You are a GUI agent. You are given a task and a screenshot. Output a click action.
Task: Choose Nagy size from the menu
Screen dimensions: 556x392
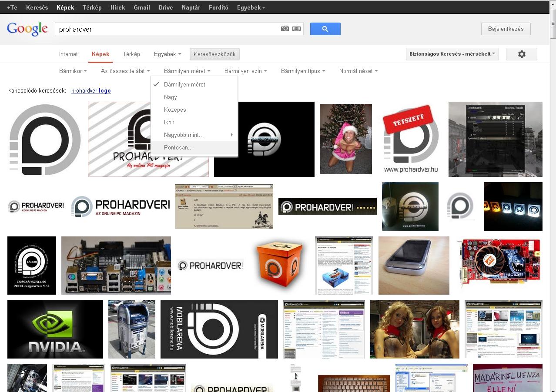[194, 97]
